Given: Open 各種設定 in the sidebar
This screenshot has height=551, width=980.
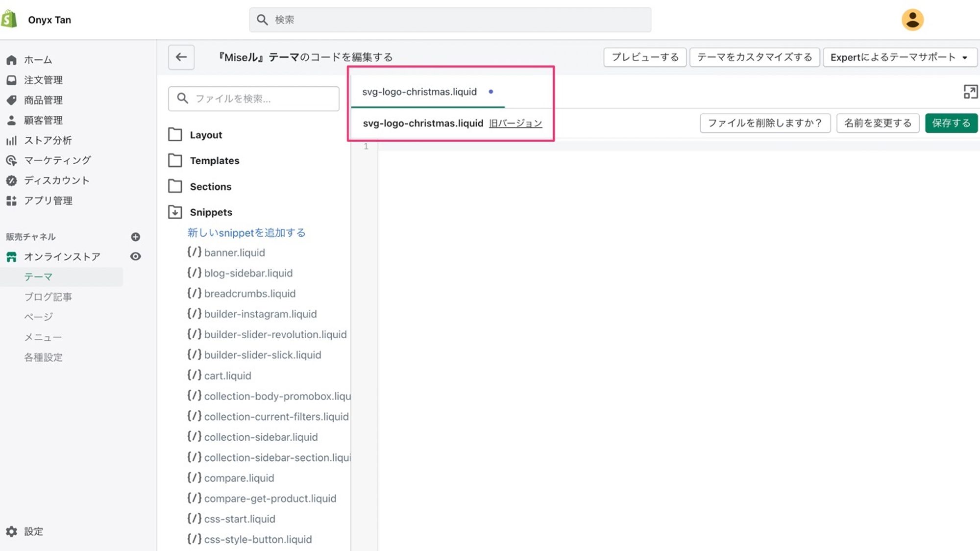Looking at the screenshot, I should (43, 357).
